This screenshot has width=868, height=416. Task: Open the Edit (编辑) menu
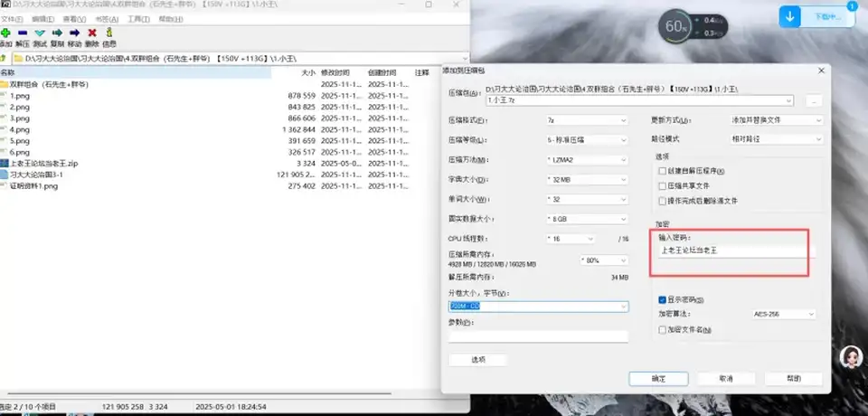pos(42,19)
